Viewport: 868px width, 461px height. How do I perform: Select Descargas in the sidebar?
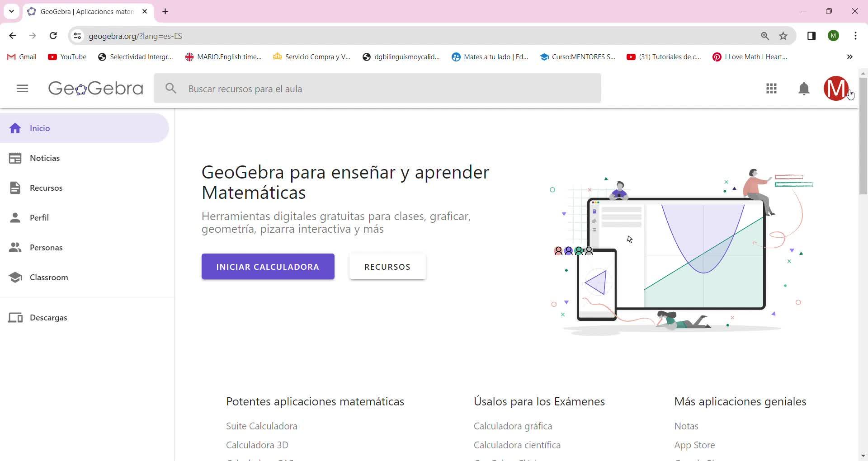85,318
